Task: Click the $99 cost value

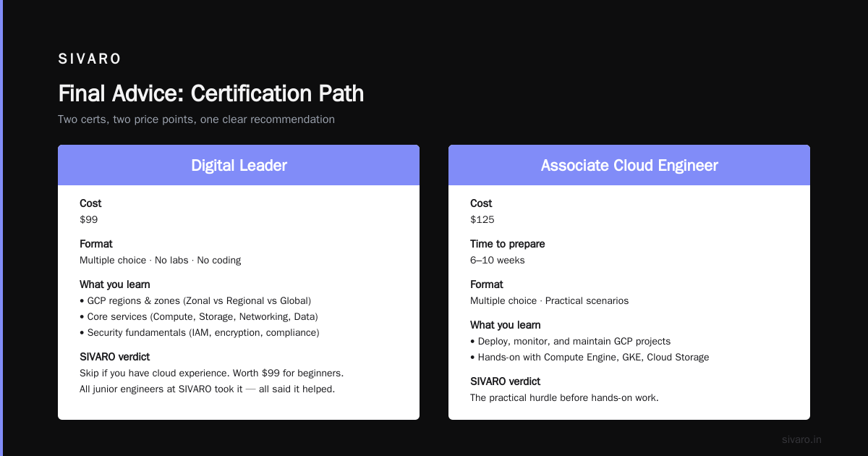Action: coord(88,219)
